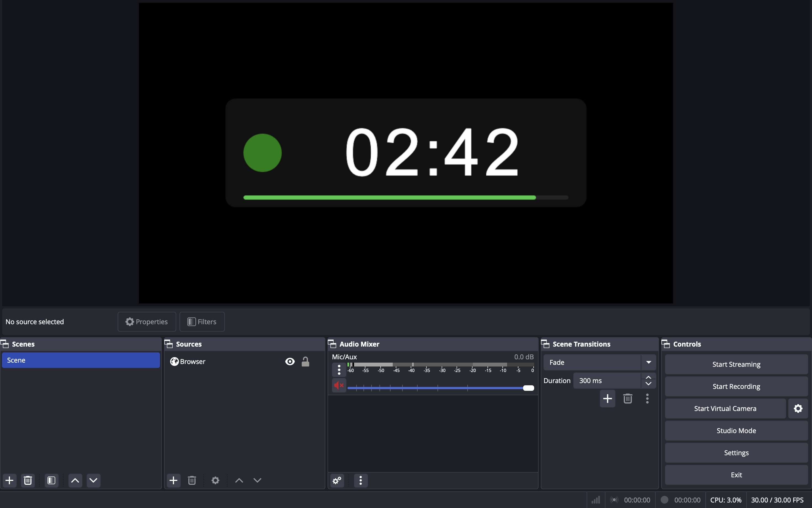This screenshot has width=812, height=508.
Task: Move source down in Sources panel
Action: [257, 480]
